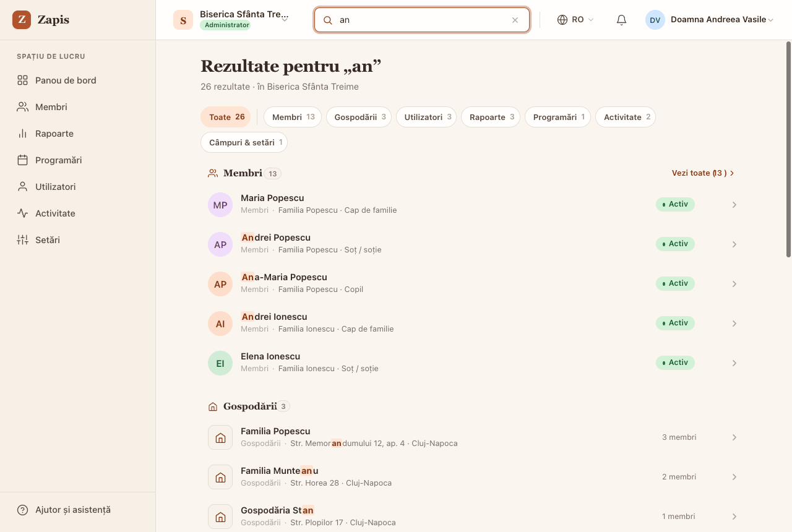Viewport: 792px width, 532px height.
Task: Click the Membri section header icon
Action: 213,173
